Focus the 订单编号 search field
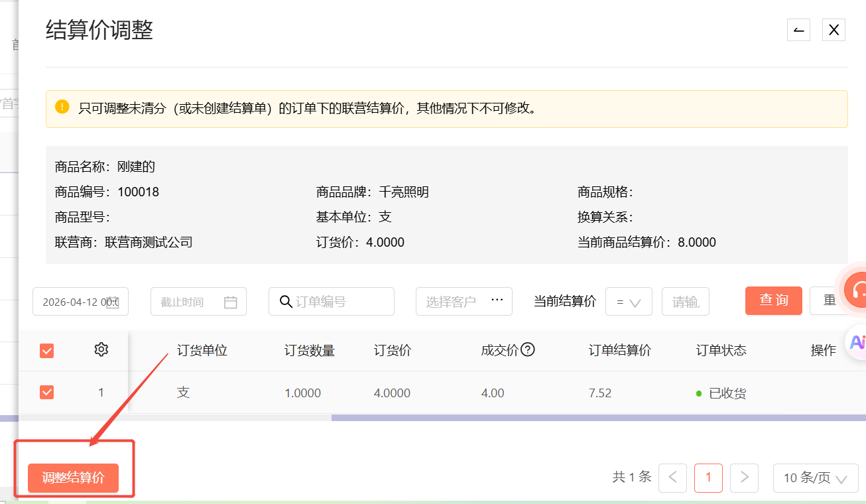 coord(332,302)
